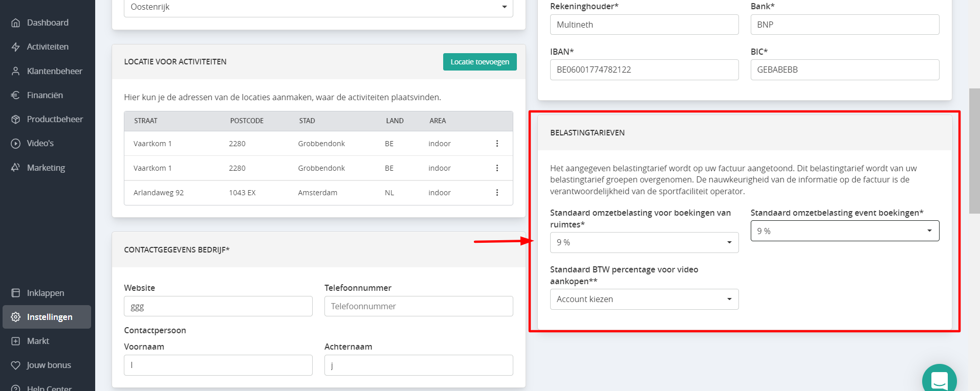
Task: Click the LAND column header
Action: [x=395, y=121]
